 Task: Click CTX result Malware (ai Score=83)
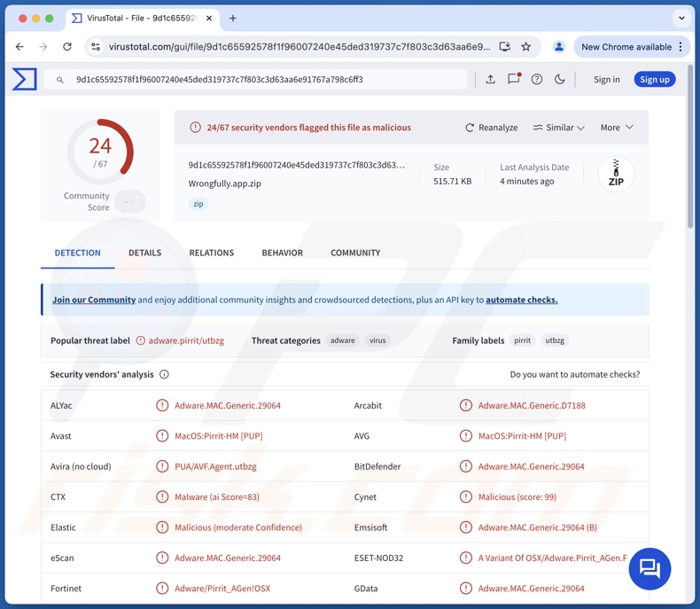click(216, 496)
